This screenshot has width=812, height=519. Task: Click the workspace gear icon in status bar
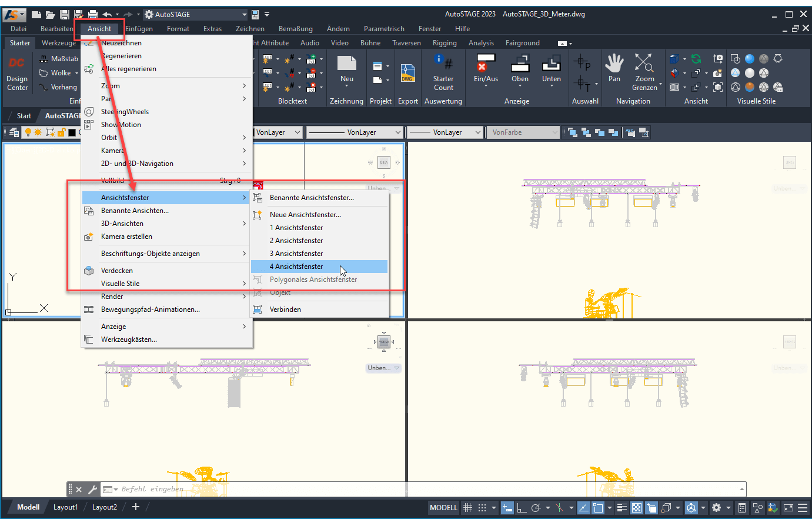click(716, 507)
